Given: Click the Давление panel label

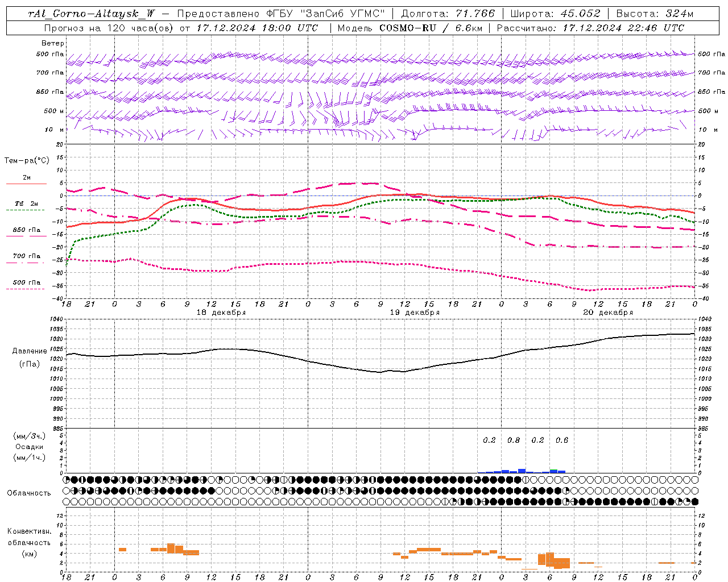Looking at the screenshot, I should coord(30,351).
